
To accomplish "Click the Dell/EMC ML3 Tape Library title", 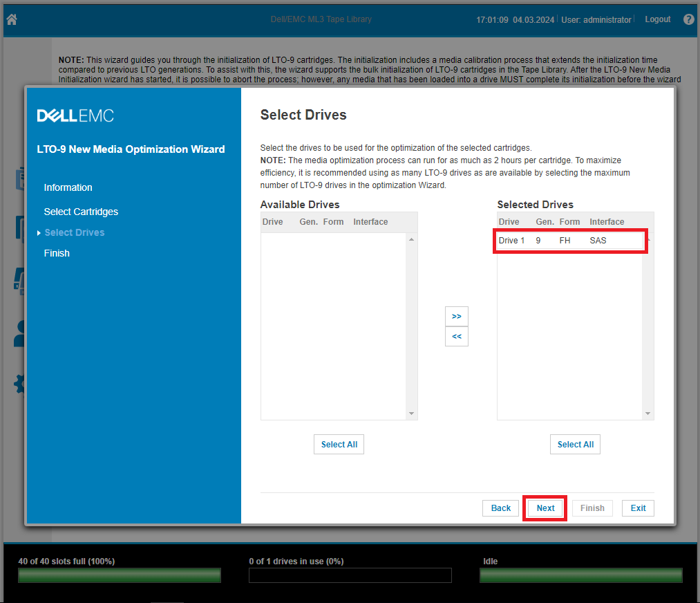I will [321, 19].
